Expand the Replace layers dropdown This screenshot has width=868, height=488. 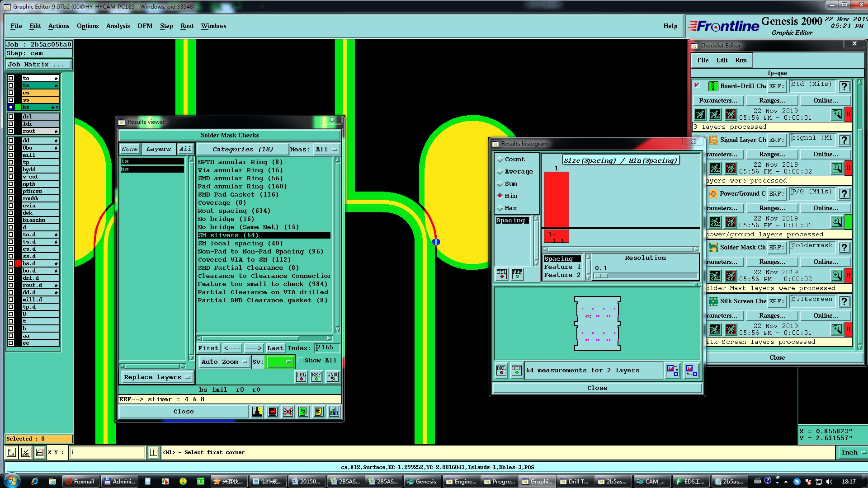(x=157, y=377)
